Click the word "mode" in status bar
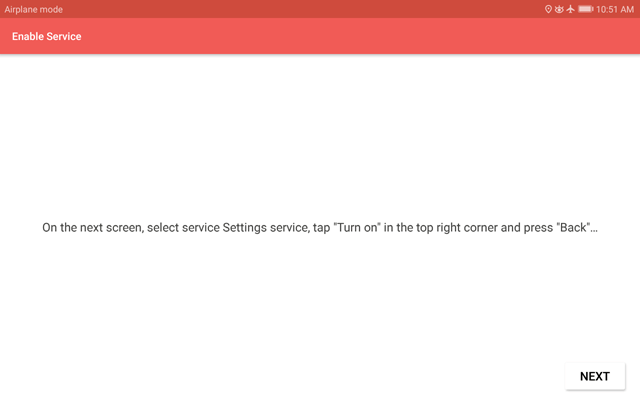 point(51,9)
